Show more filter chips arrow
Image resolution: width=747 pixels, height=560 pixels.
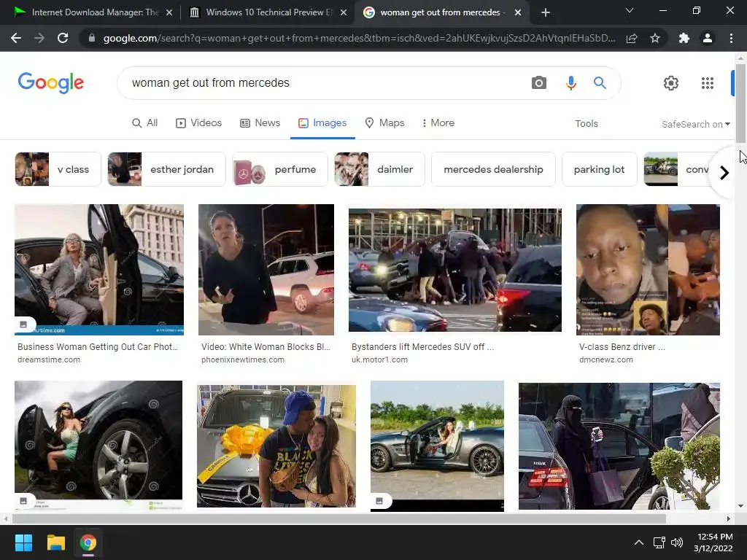[x=724, y=172]
